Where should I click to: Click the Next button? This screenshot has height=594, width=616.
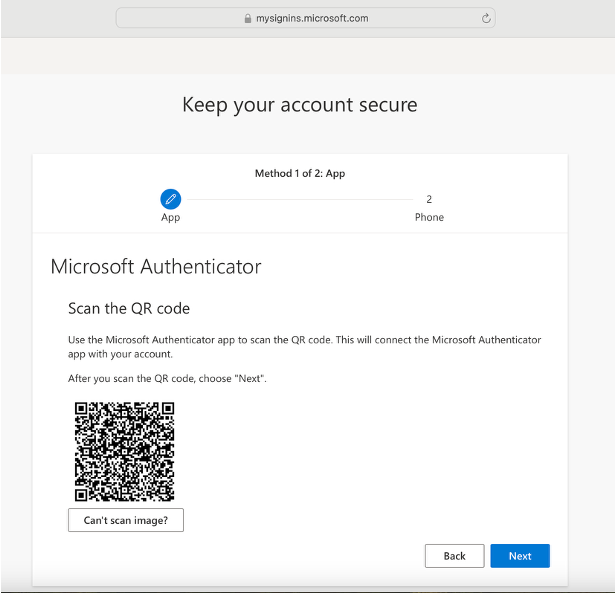coord(520,556)
